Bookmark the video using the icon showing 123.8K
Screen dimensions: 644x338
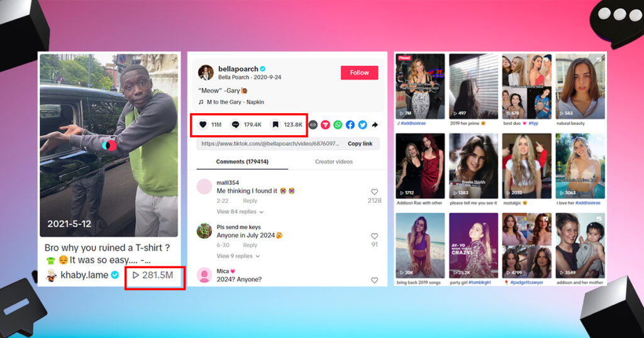275,124
